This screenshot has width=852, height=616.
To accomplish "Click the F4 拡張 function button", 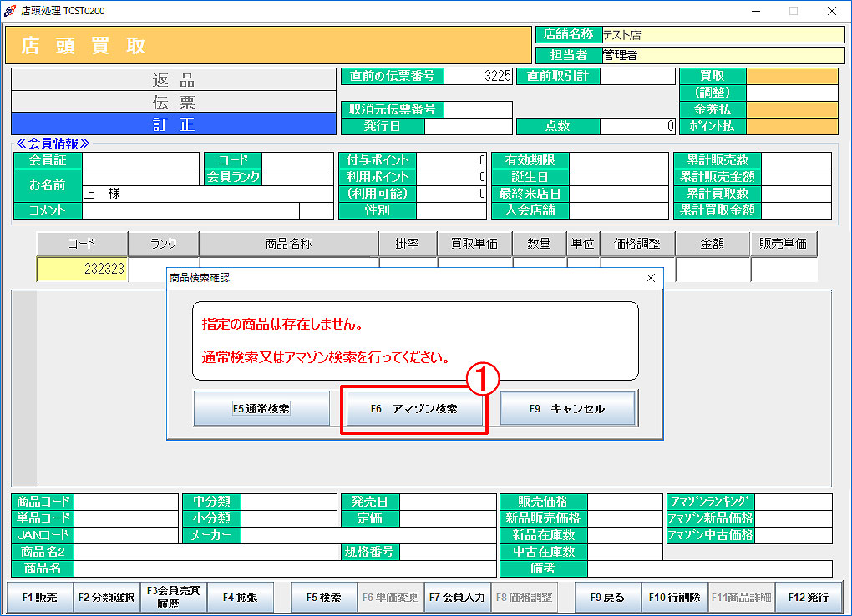I will [240, 598].
